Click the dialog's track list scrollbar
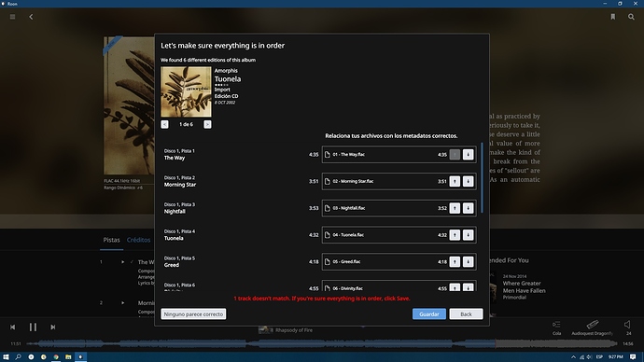644x362 pixels. coord(482,177)
